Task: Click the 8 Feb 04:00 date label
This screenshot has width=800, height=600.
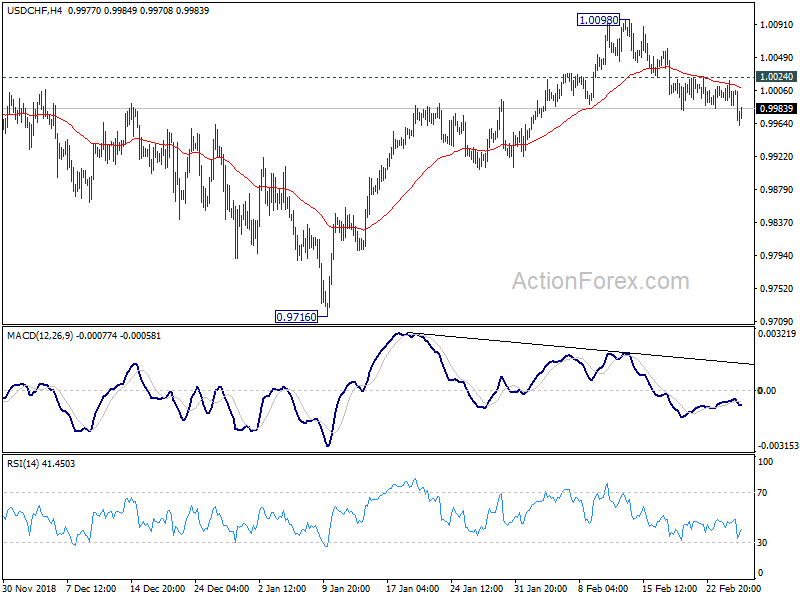Action: coord(603,588)
